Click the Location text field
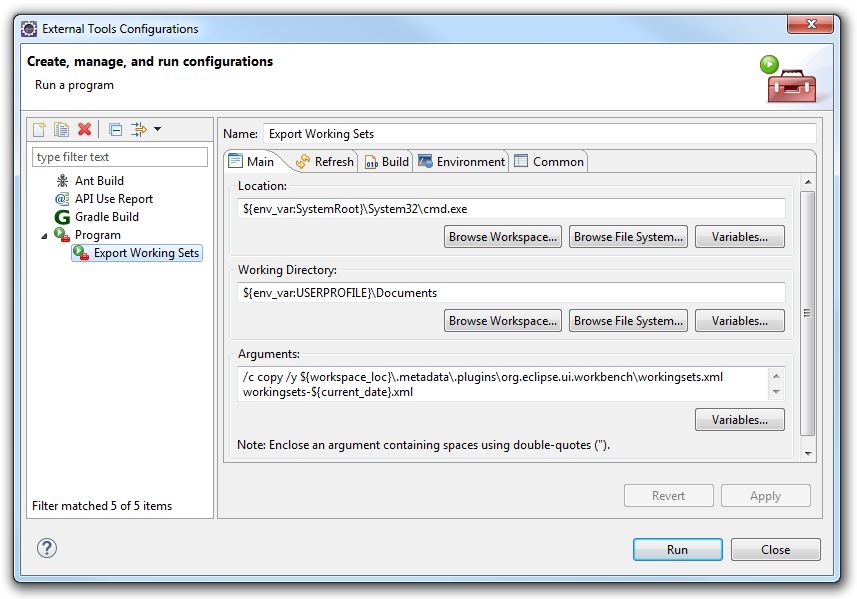Viewport: 857px width, 599px height. click(511, 209)
